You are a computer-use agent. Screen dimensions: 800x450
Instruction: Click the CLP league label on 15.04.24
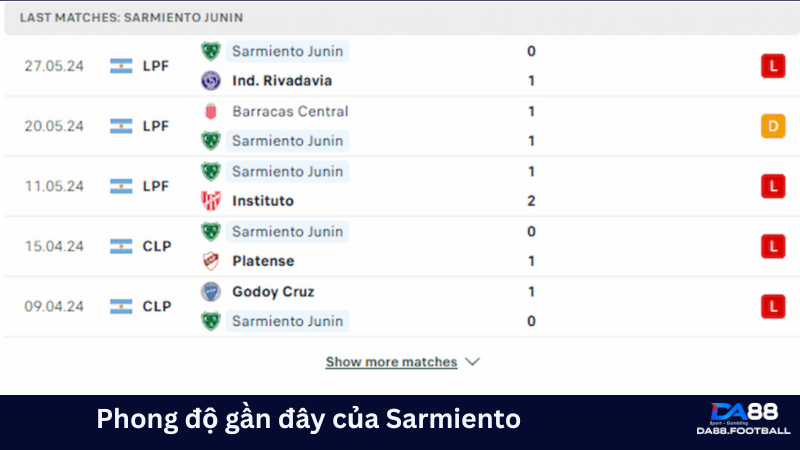(157, 246)
